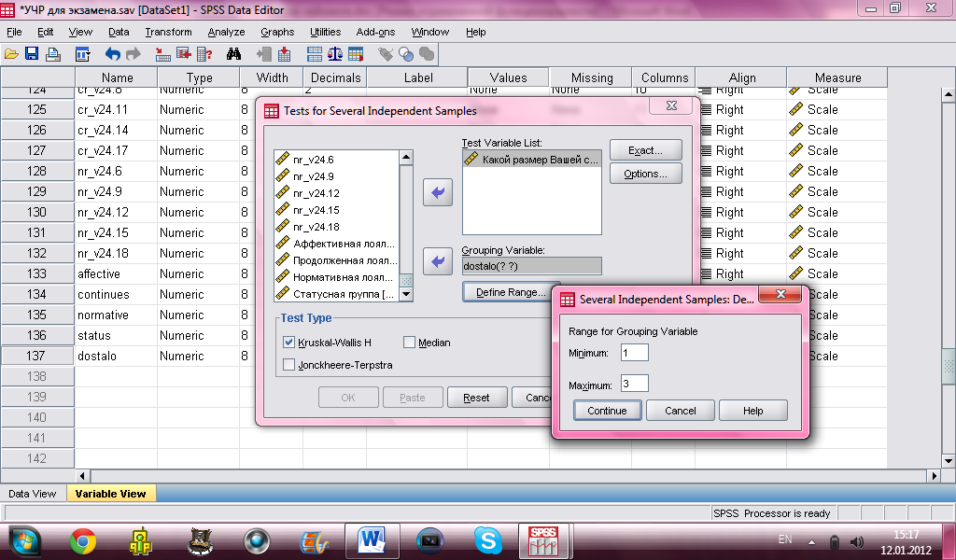
Task: Select Какой размер Вашей с... test variable
Action: coord(531,160)
